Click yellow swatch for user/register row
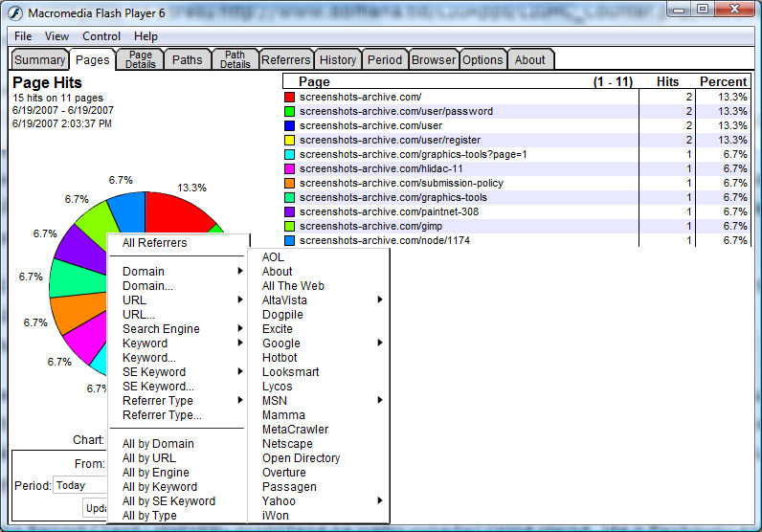This screenshot has width=762, height=532. tap(290, 140)
